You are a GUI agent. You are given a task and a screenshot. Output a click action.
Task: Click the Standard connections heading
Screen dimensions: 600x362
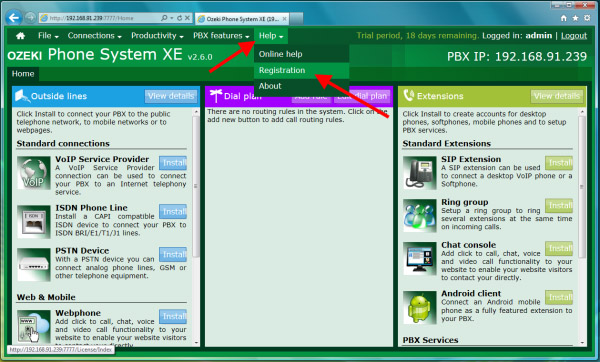pos(63,143)
